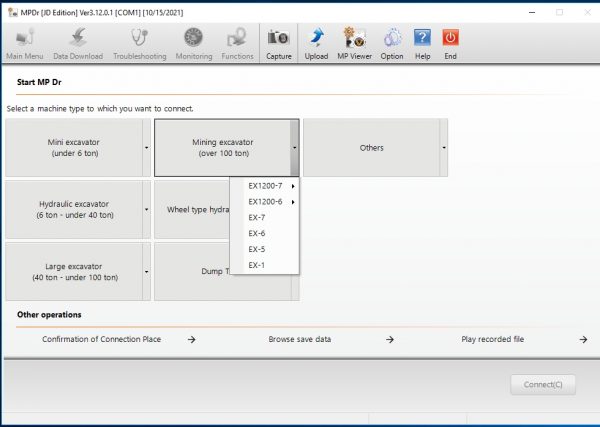Expand the Others dropdown arrow
This screenshot has width=600, height=427.
444,148
